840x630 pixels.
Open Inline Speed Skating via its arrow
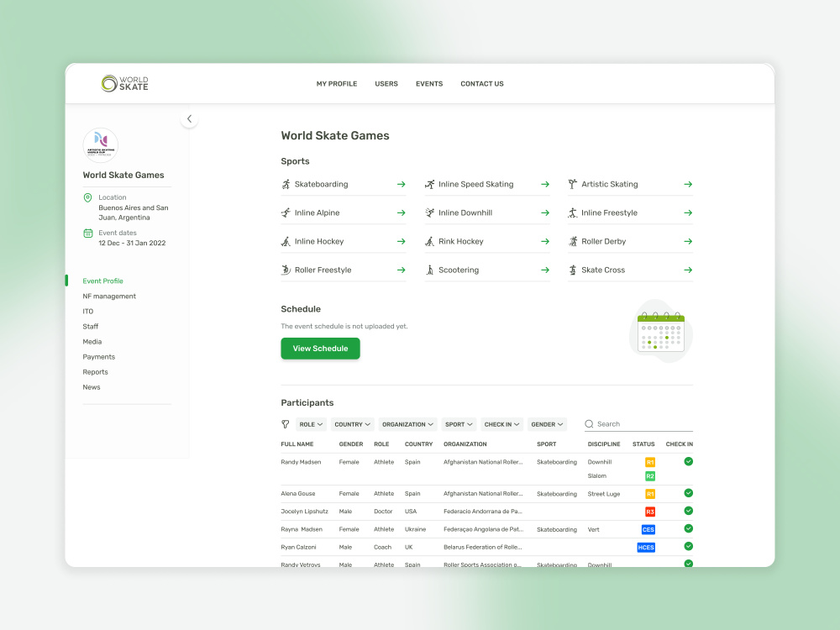click(x=545, y=184)
